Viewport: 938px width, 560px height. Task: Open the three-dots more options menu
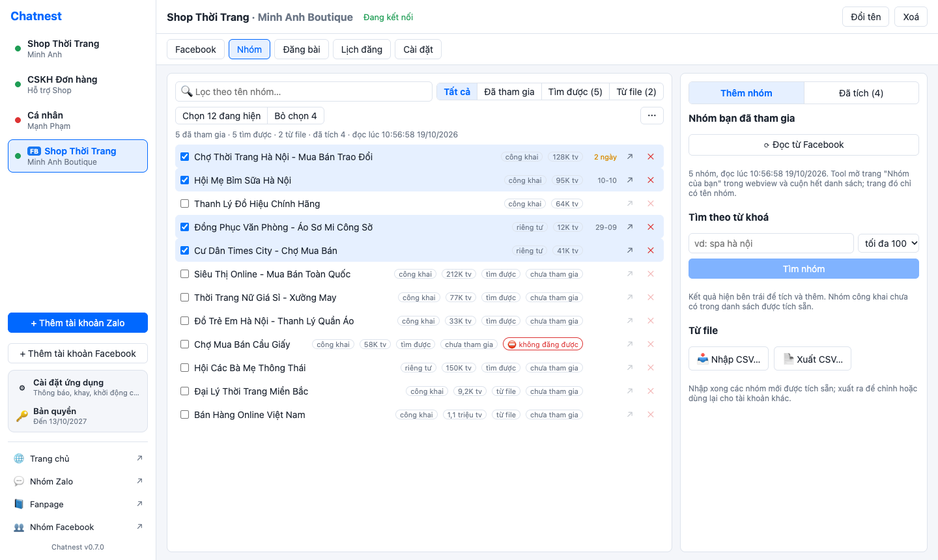pyautogui.click(x=652, y=116)
